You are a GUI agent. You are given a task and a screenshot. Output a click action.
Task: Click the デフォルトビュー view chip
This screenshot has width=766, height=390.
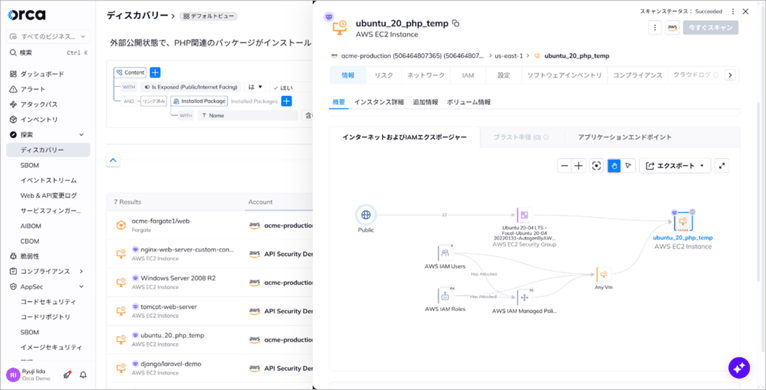(x=208, y=16)
